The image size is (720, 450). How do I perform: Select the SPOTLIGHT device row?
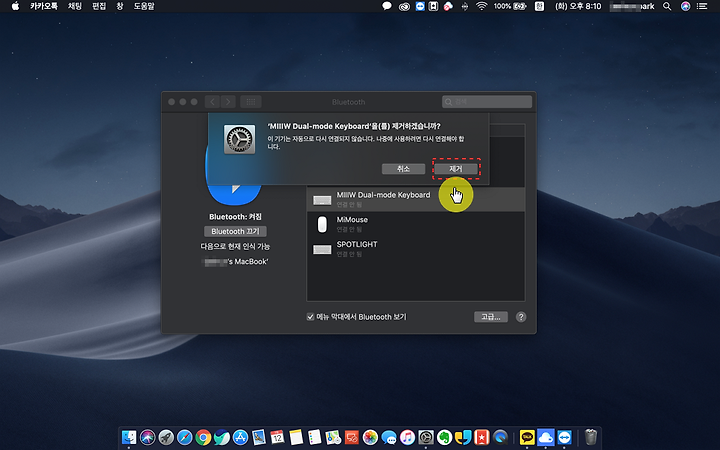point(416,249)
